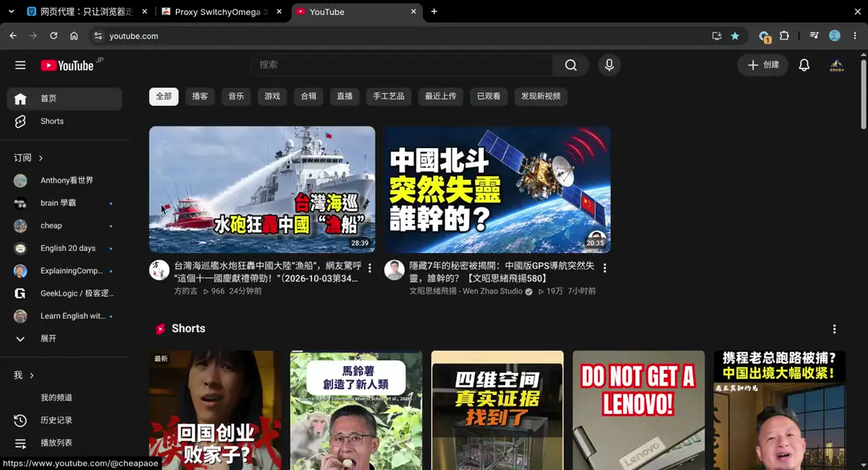Click 文昭思緒飛揚 channel avatar
Image resolution: width=868 pixels, height=470 pixels.
click(x=394, y=270)
